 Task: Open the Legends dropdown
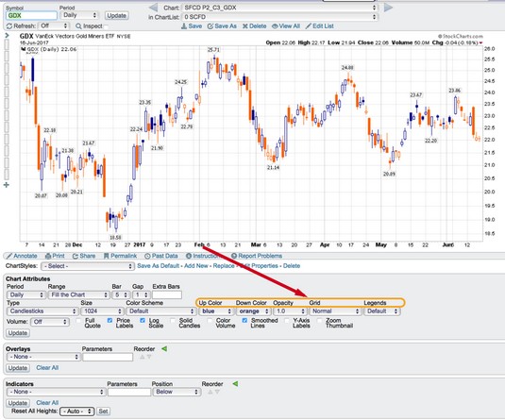point(381,311)
